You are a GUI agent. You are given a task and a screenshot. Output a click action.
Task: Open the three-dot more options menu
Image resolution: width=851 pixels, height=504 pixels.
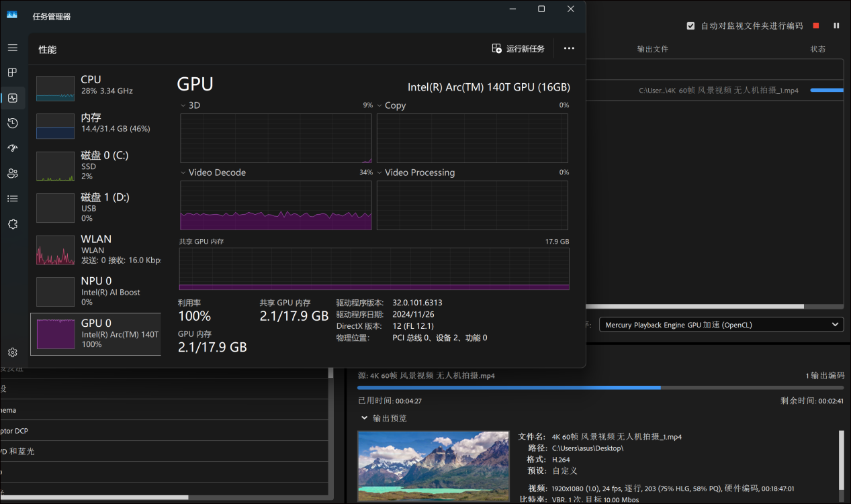[x=569, y=48]
